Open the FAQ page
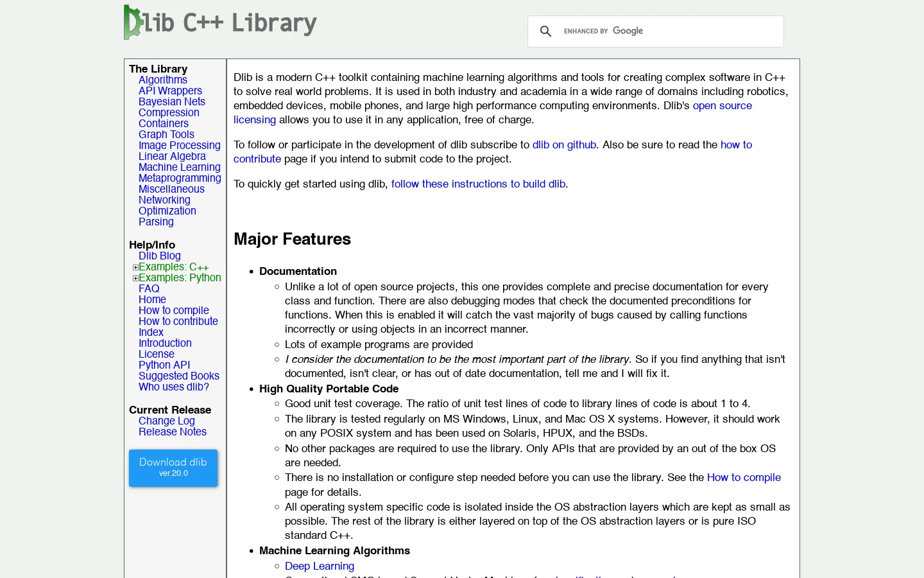This screenshot has width=924, height=578. point(149,288)
